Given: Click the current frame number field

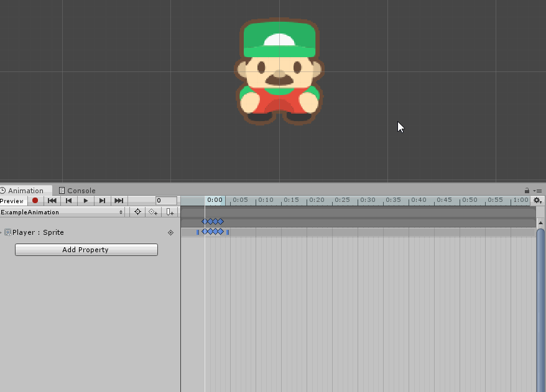Looking at the screenshot, I should [x=166, y=201].
